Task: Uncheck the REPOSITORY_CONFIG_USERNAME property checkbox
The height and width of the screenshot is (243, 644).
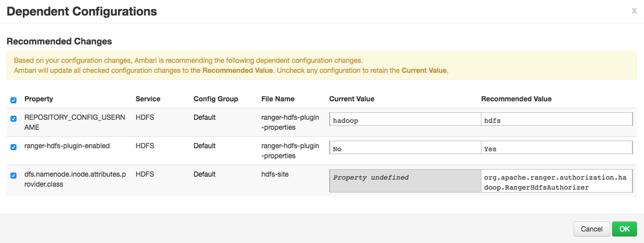Action: click(14, 119)
